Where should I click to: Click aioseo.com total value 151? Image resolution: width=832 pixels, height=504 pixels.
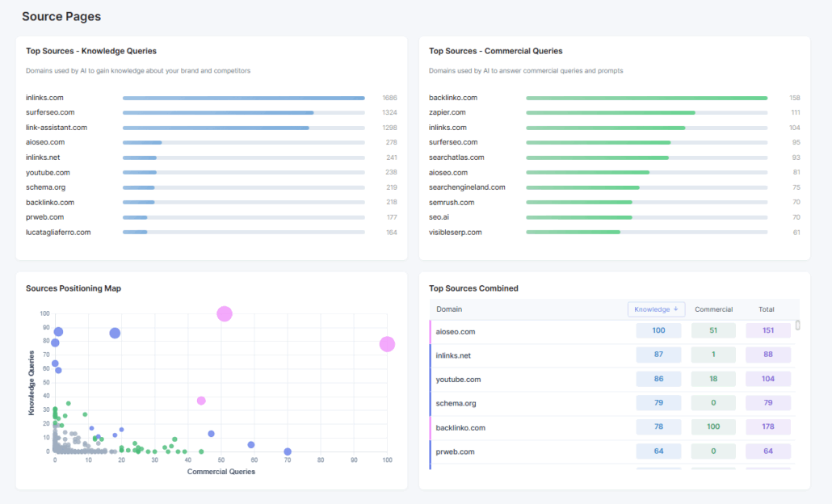768,330
